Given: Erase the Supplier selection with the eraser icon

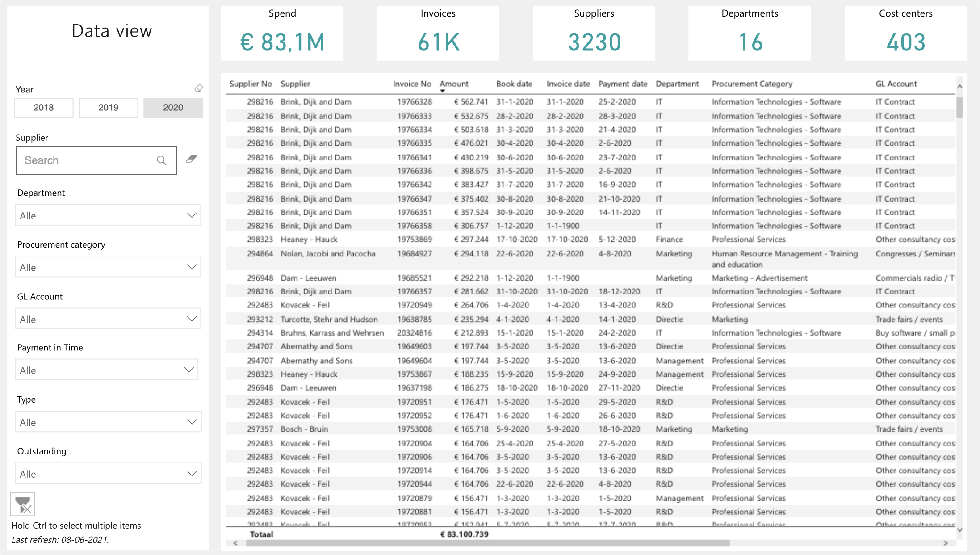Looking at the screenshot, I should pos(191,159).
